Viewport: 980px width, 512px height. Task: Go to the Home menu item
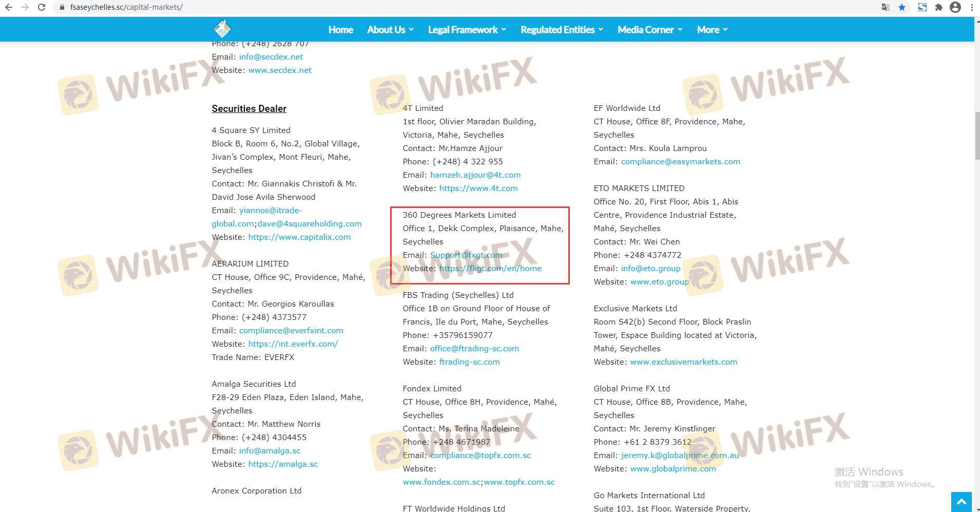click(x=340, y=30)
